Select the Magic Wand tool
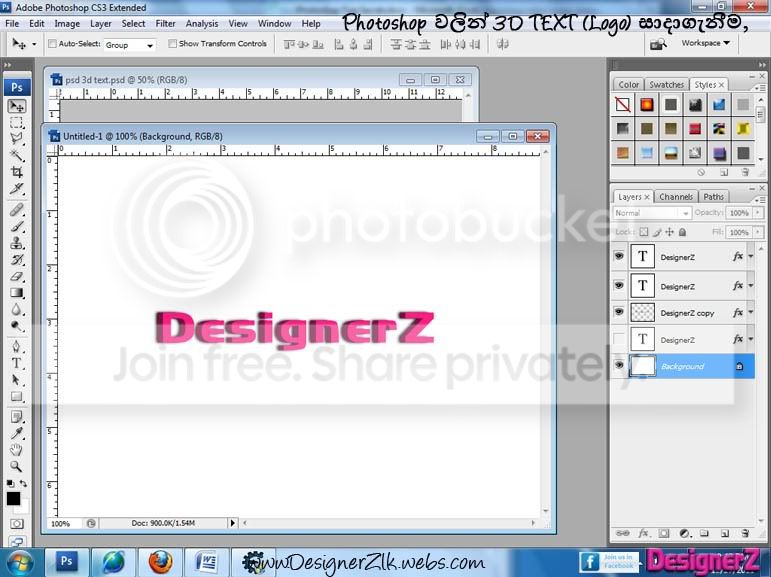Screen dimensions: 771x577 (17, 156)
